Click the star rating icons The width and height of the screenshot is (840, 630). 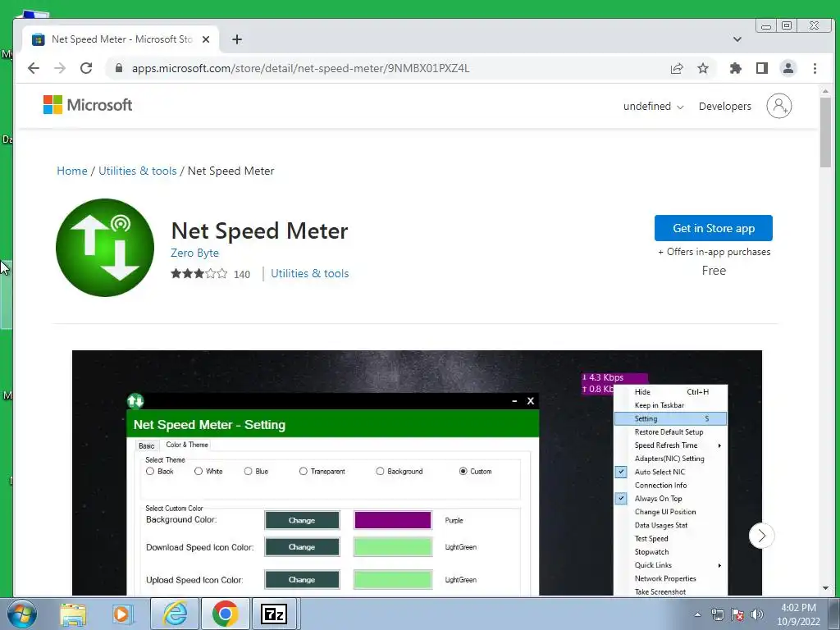pyautogui.click(x=199, y=274)
